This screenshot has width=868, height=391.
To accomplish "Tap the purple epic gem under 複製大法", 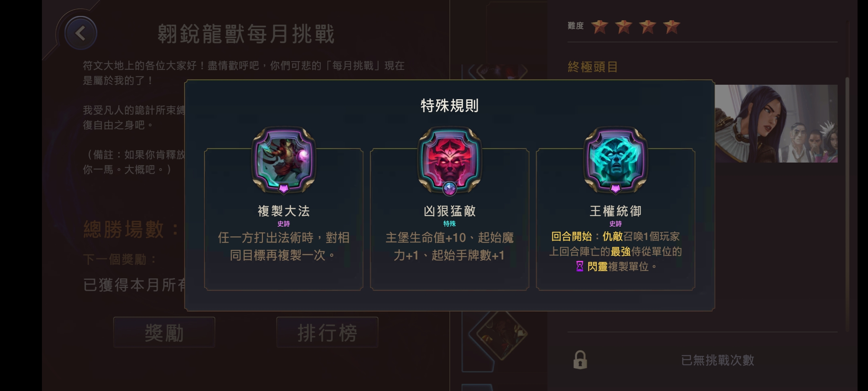I will point(284,189).
